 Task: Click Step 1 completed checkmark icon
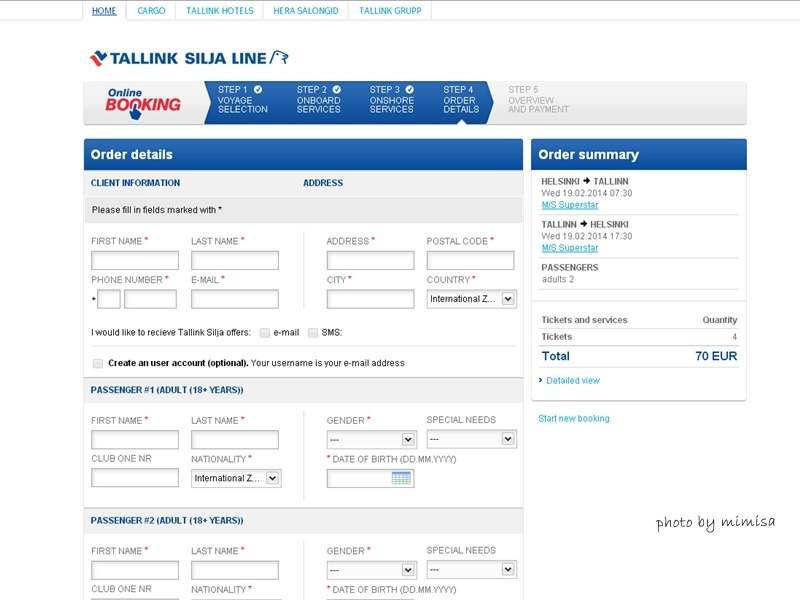pos(258,89)
